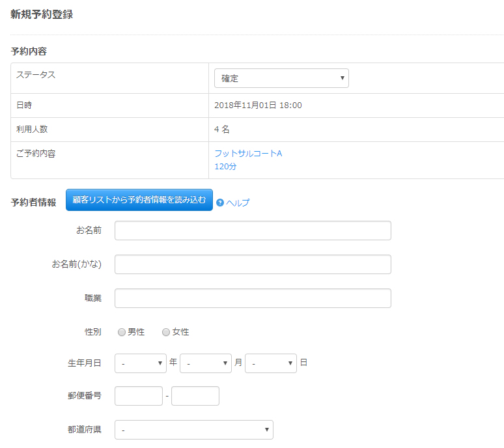The width and height of the screenshot is (504, 448).
Task: Focus the お名前(かな) text field
Action: tap(253, 264)
